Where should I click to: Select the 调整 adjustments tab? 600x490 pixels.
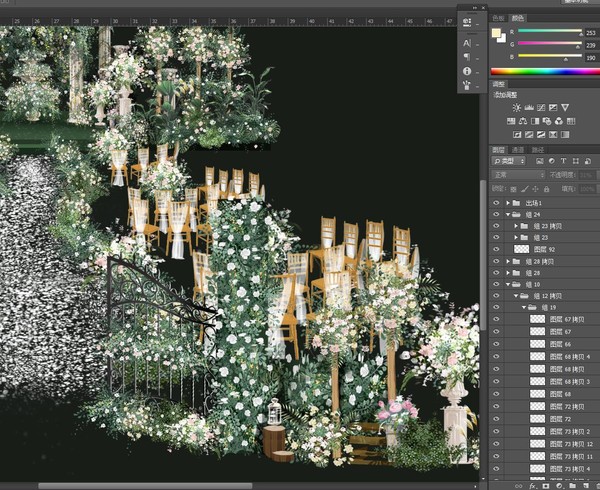pyautogui.click(x=499, y=84)
